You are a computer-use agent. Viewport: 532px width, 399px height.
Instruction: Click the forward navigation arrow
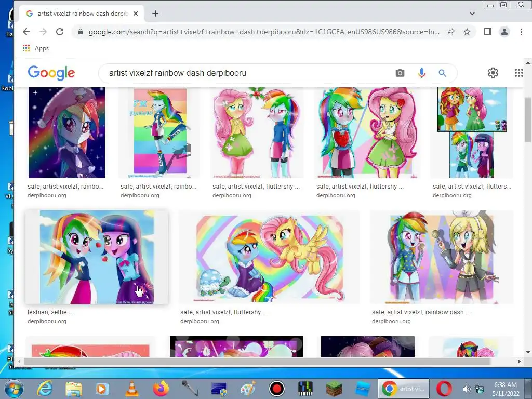point(43,32)
